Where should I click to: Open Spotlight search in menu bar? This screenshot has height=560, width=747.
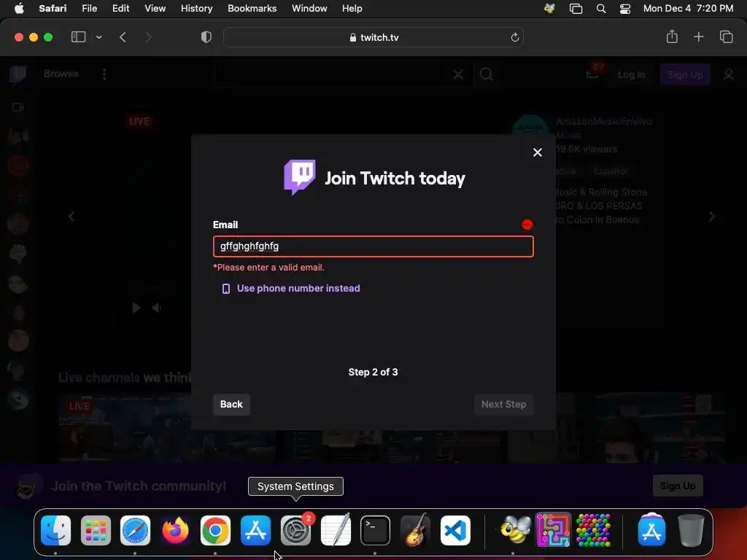coord(601,9)
